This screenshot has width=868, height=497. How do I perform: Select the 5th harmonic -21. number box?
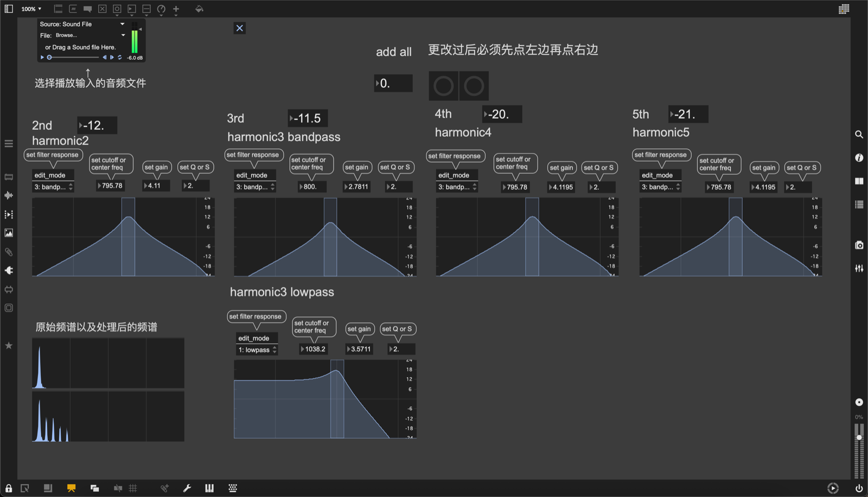[688, 114]
